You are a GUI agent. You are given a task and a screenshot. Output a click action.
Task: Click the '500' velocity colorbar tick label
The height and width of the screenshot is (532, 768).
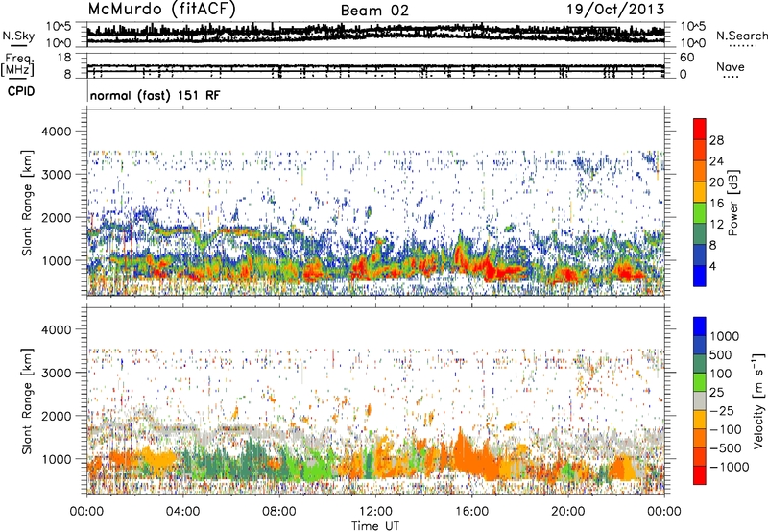[721, 354]
